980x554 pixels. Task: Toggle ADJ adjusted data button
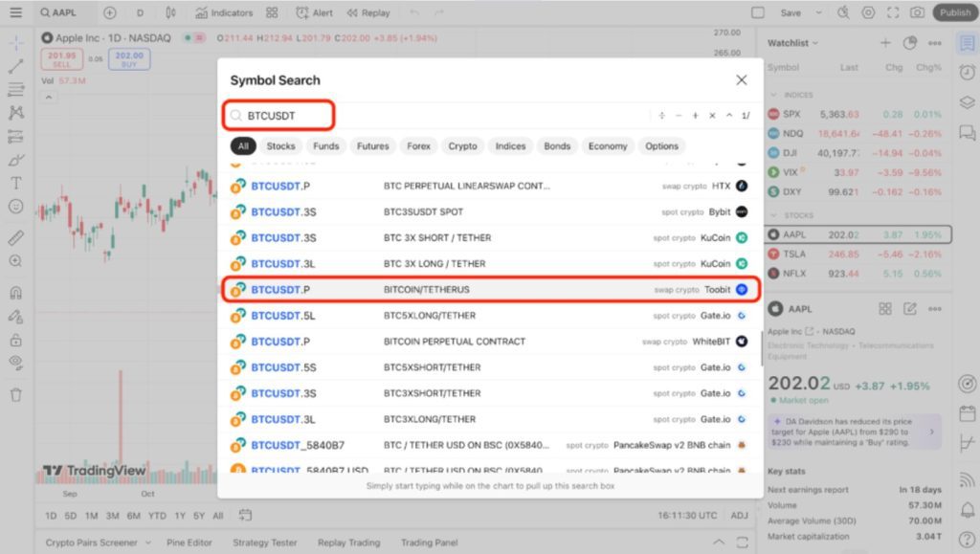click(740, 516)
